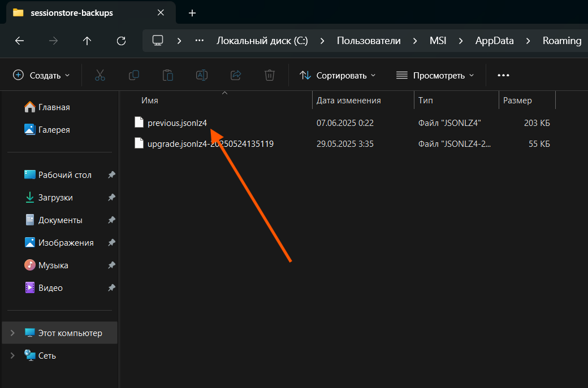Click the Paste clipboard icon

coord(167,75)
